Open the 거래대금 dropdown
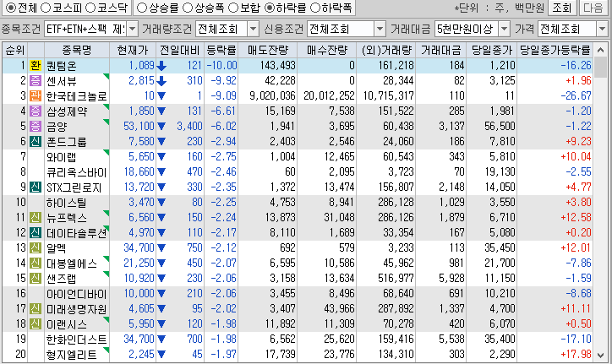The image size is (612, 364). 505,29
